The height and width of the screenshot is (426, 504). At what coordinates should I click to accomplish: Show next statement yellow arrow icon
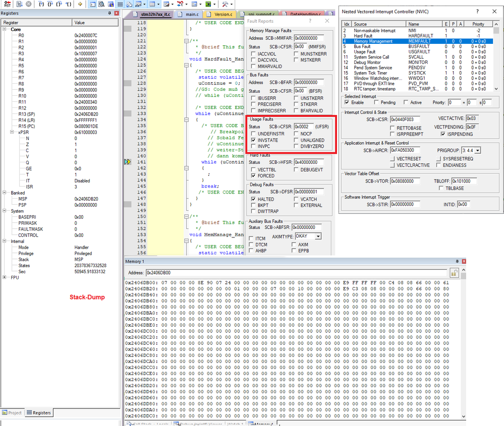80,4
